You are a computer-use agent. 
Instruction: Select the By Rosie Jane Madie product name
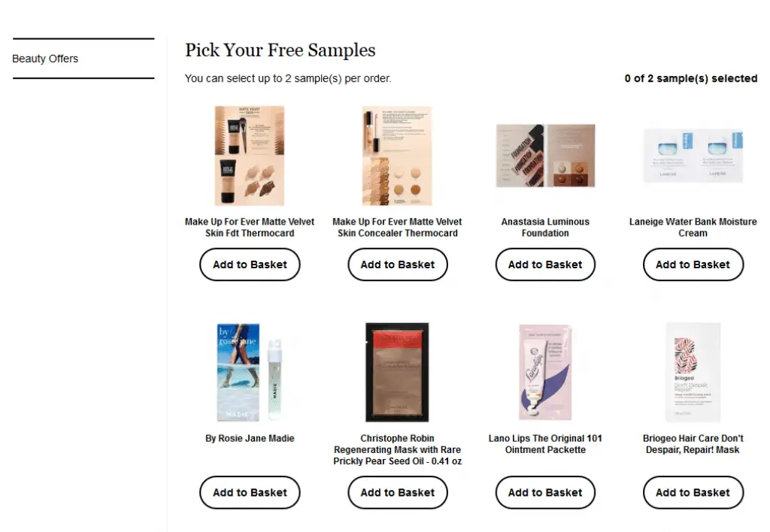pyautogui.click(x=250, y=438)
